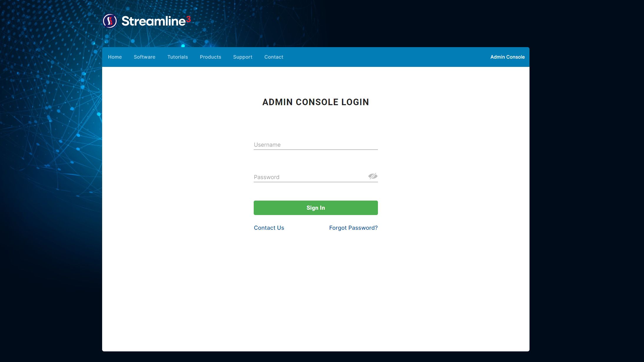Click the Contact Us link
Image resolution: width=644 pixels, height=362 pixels.
[x=269, y=227]
